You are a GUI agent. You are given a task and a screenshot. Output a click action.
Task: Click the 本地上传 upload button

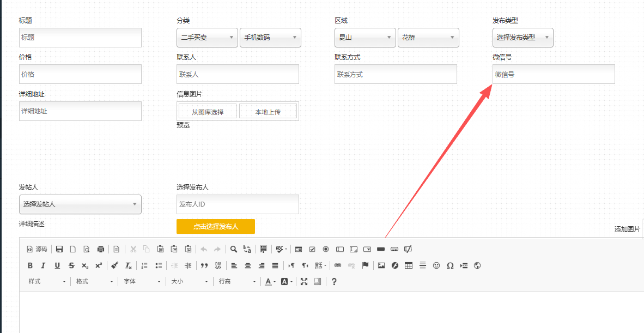[x=268, y=112]
